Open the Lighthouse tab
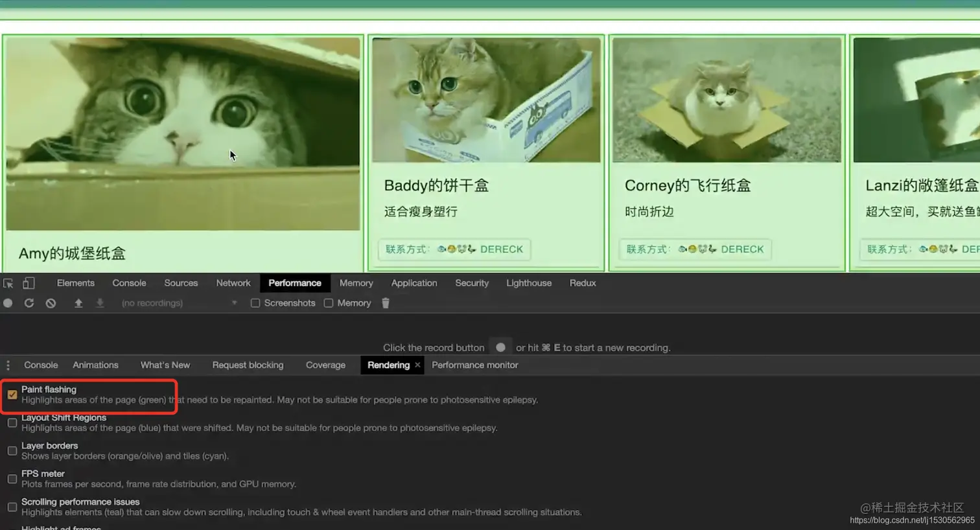980x530 pixels. 528,283
